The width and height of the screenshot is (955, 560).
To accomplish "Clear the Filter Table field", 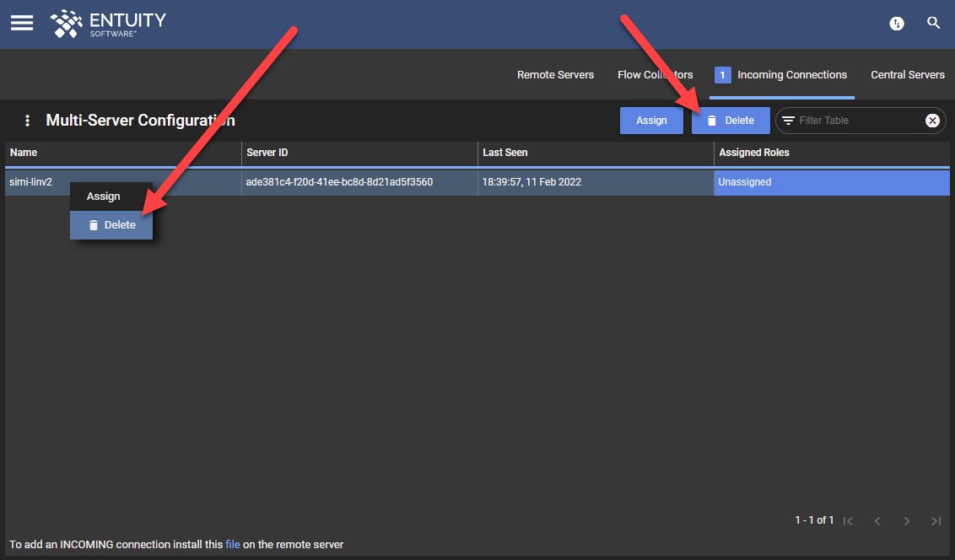I will tap(932, 121).
